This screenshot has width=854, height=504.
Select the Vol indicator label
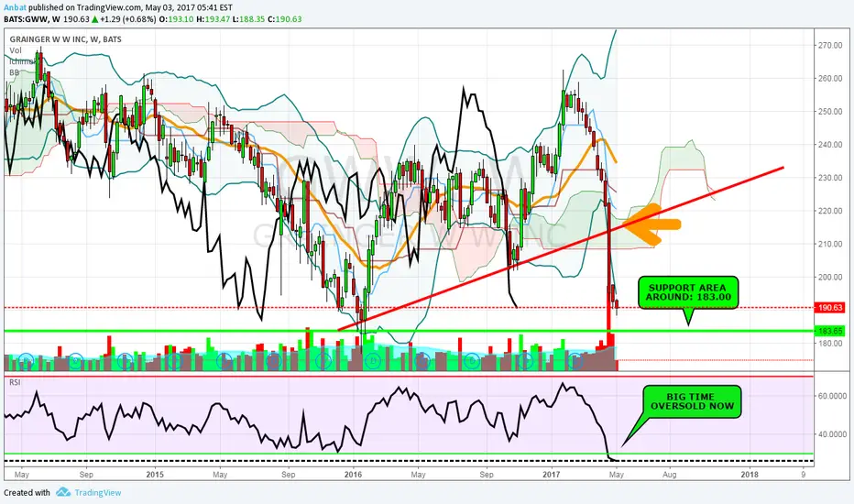(16, 50)
